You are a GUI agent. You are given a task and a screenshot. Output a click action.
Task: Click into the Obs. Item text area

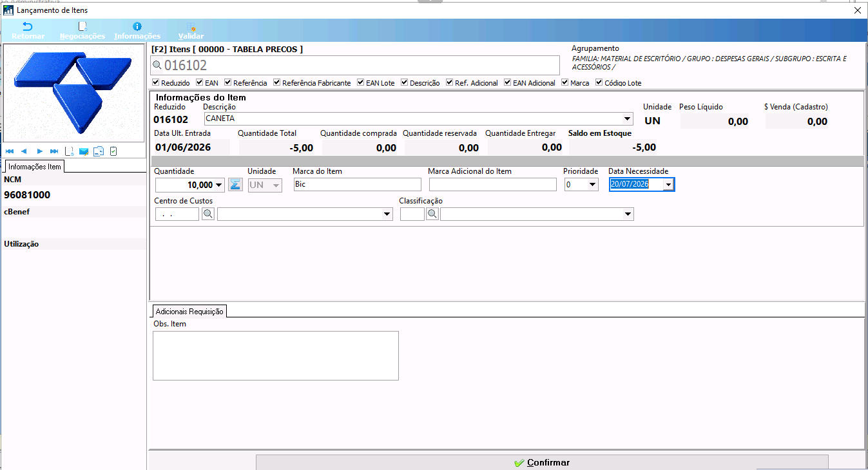(x=276, y=355)
